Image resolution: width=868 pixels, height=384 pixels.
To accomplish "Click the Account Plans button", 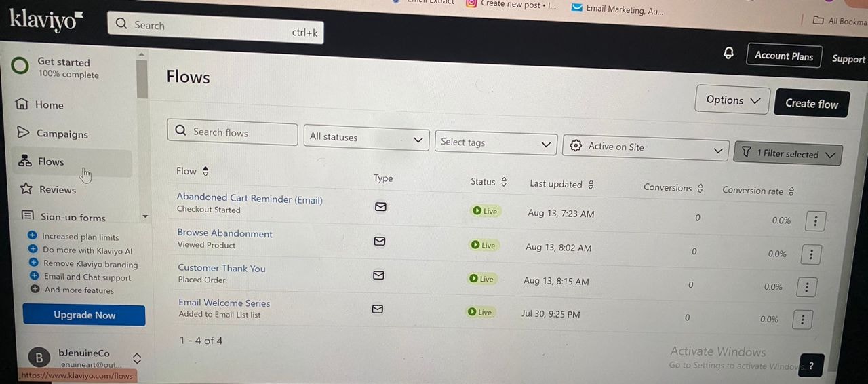I will (x=784, y=56).
